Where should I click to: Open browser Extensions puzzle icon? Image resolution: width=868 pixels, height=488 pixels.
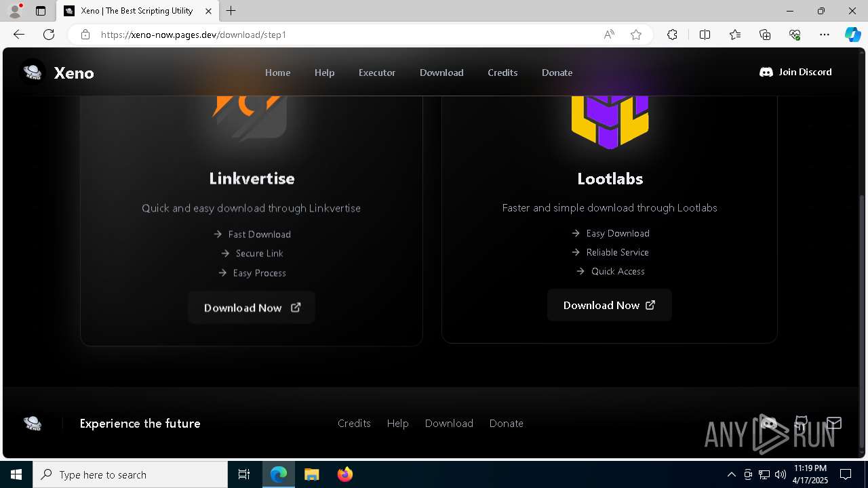[672, 35]
